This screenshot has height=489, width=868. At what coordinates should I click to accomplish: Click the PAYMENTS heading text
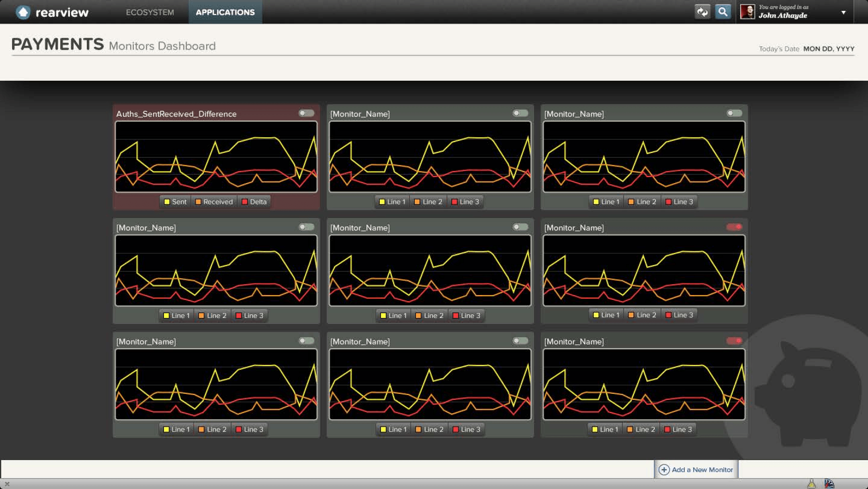pyautogui.click(x=57, y=44)
